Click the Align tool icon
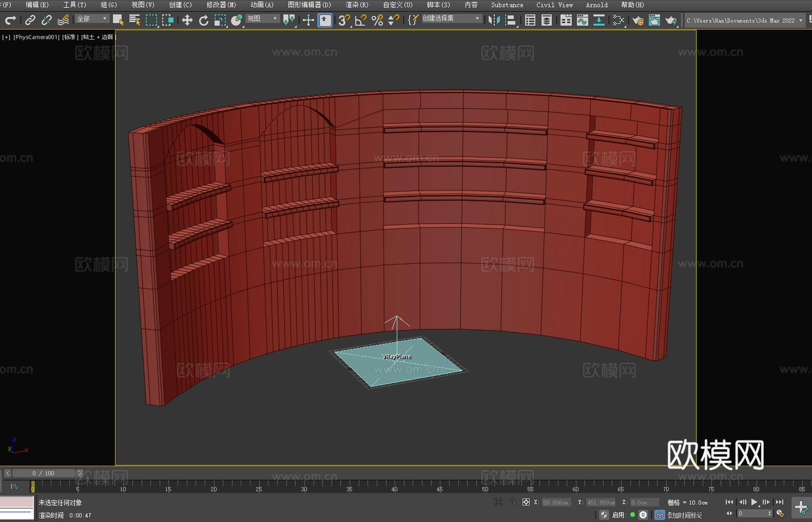The image size is (812, 522). (x=511, y=20)
